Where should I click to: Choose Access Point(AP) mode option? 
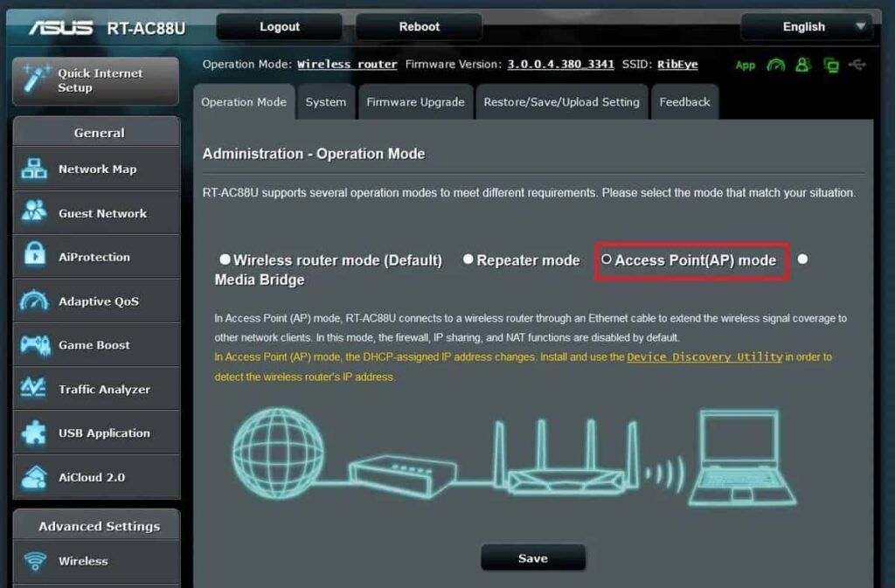[x=607, y=259]
